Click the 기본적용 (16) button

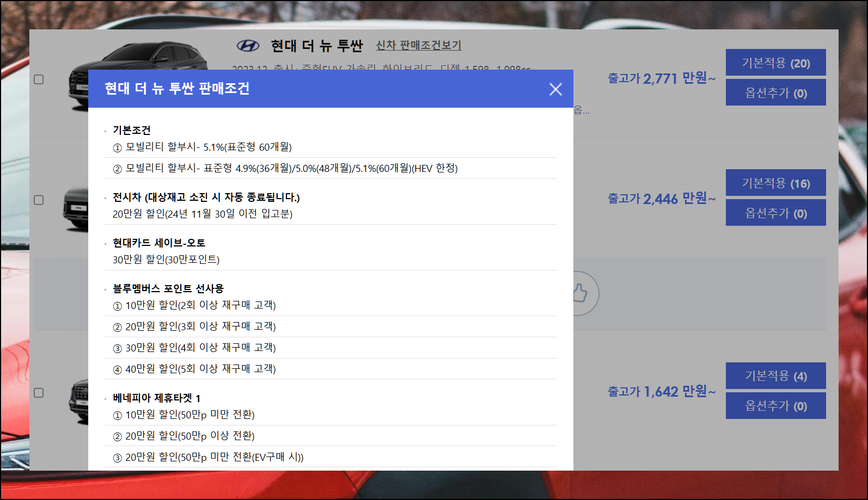tap(775, 183)
